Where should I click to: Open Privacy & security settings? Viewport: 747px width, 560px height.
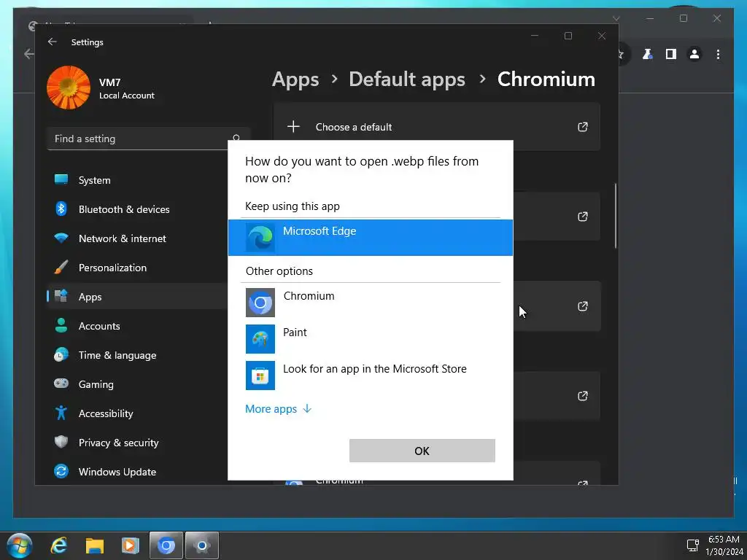pos(137,443)
